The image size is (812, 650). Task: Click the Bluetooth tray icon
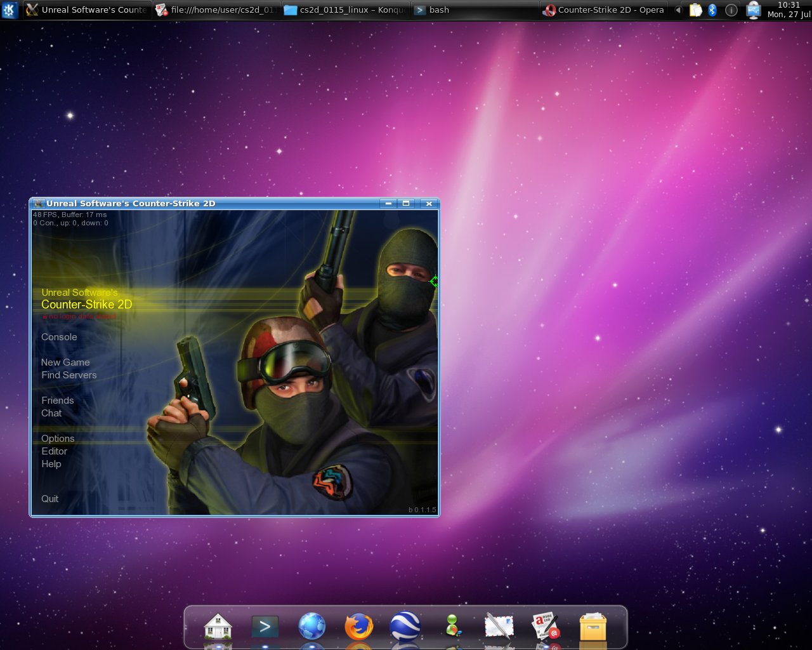pos(712,10)
